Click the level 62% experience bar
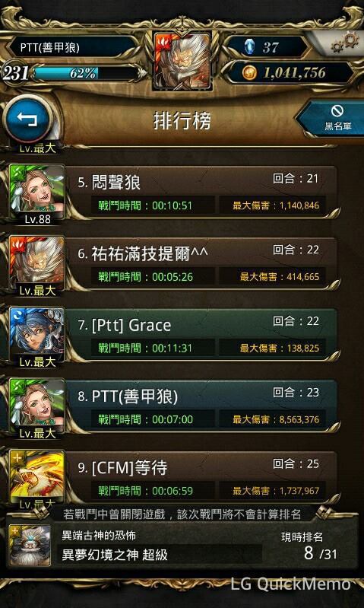 coord(85,73)
